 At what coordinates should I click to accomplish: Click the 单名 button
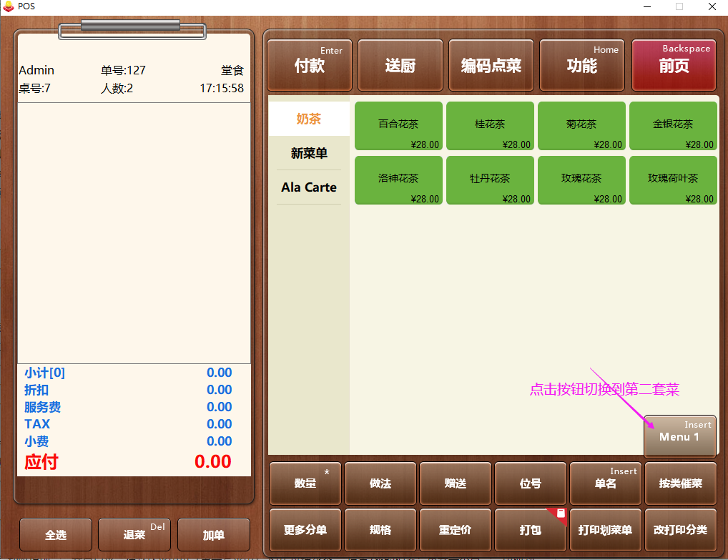(606, 483)
